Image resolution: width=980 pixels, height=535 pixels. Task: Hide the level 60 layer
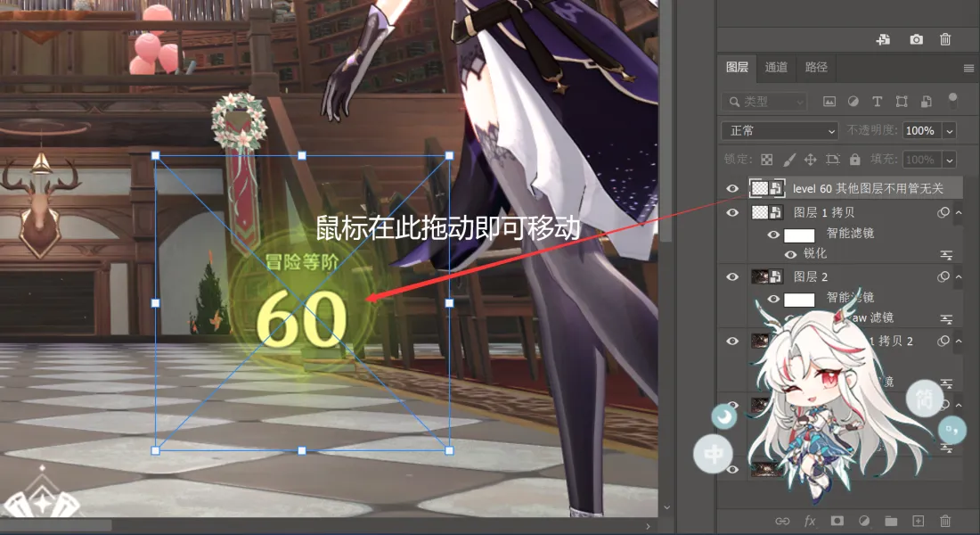[732, 188]
